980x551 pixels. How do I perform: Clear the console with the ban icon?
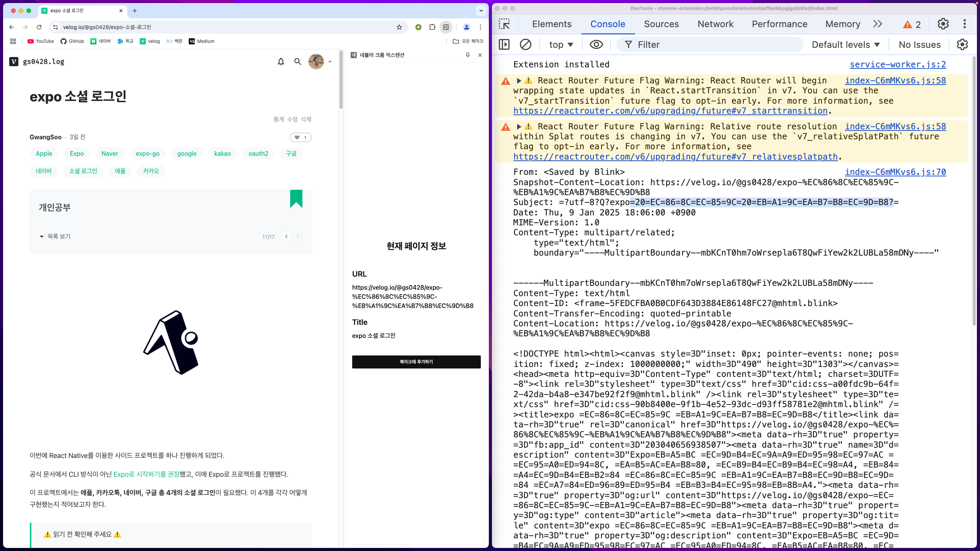click(525, 45)
